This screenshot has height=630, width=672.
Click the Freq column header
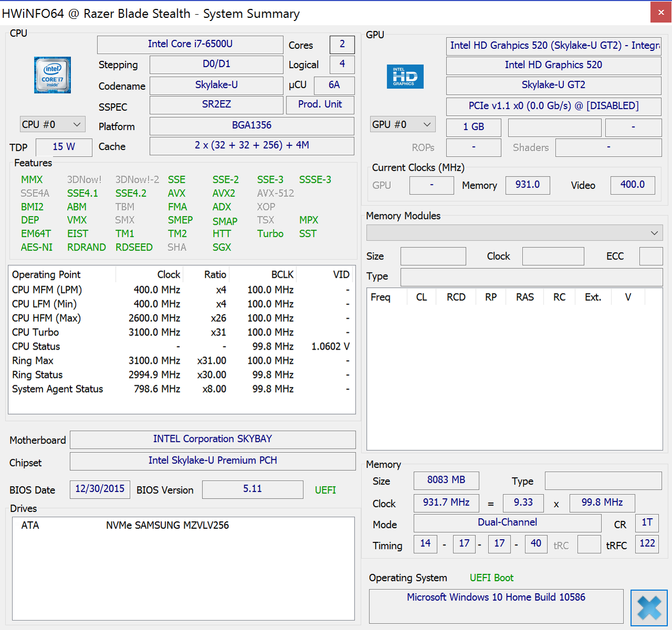pyautogui.click(x=380, y=297)
